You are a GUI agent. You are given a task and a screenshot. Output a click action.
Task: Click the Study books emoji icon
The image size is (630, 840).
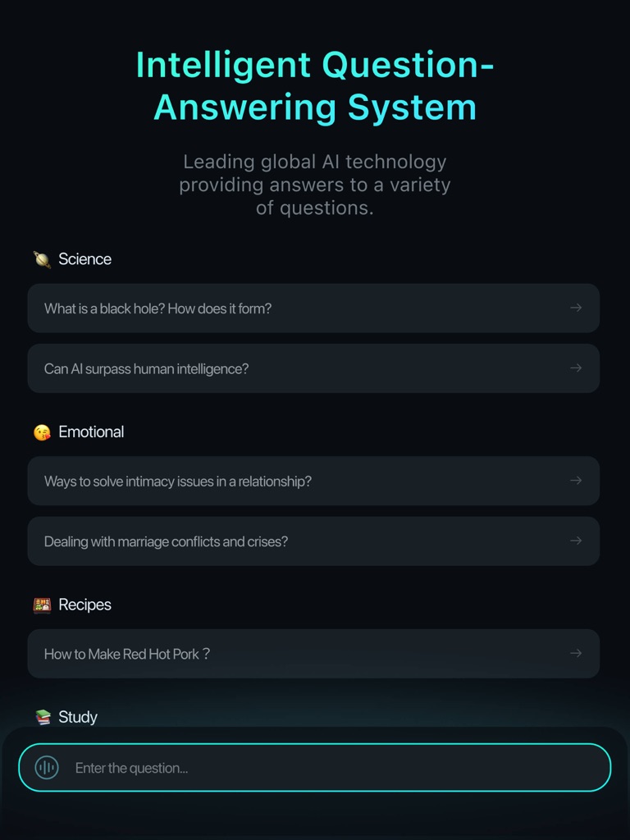tap(43, 718)
